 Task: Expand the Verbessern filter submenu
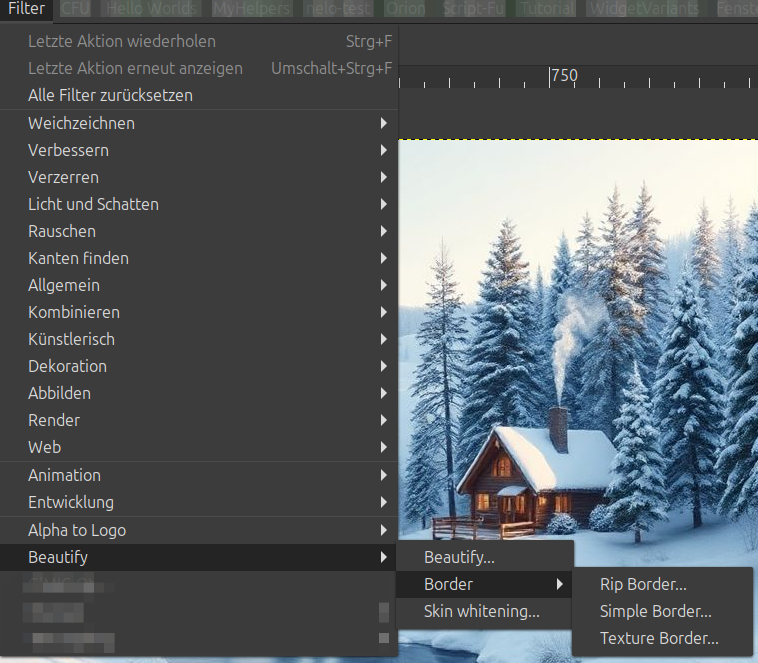[68, 150]
